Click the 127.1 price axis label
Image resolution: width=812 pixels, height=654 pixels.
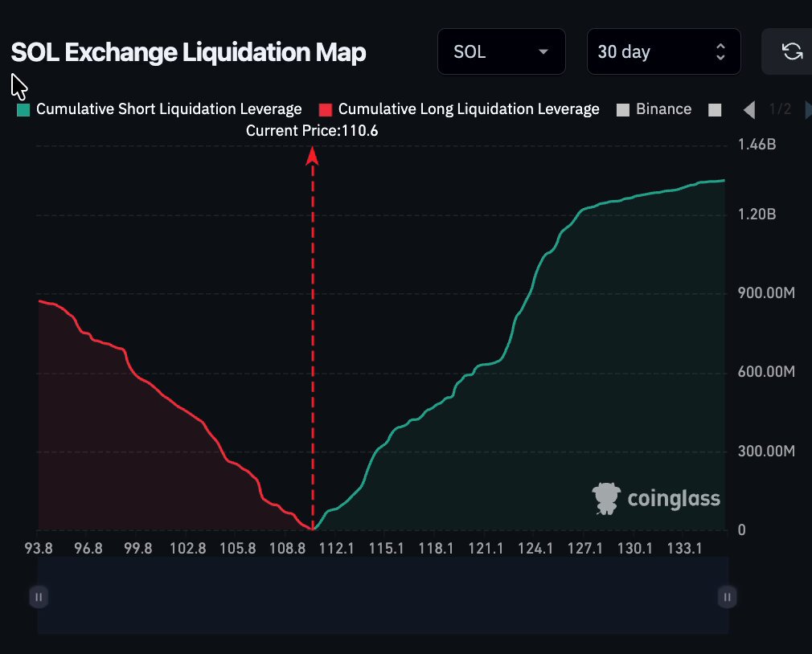[585, 549]
